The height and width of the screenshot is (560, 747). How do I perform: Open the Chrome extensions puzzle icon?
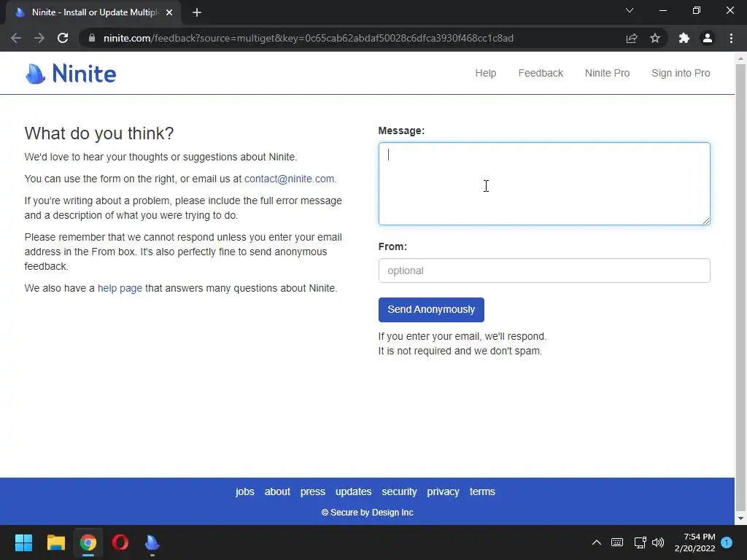684,38
